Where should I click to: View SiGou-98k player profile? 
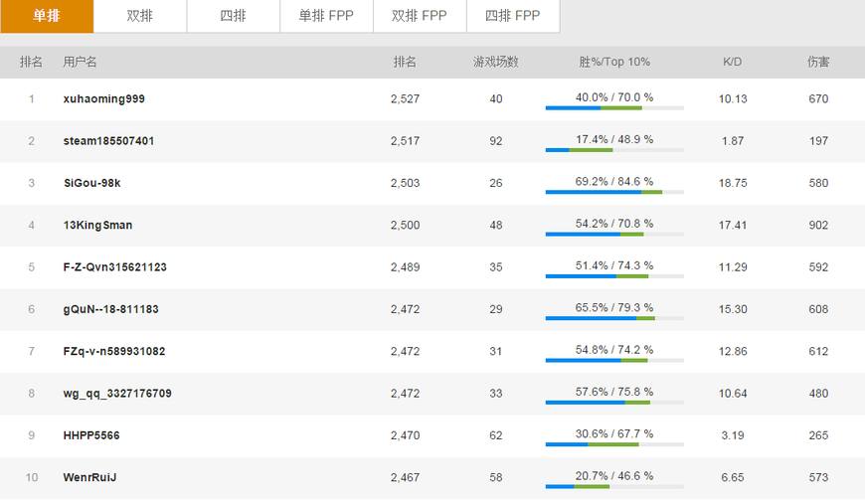tap(91, 183)
